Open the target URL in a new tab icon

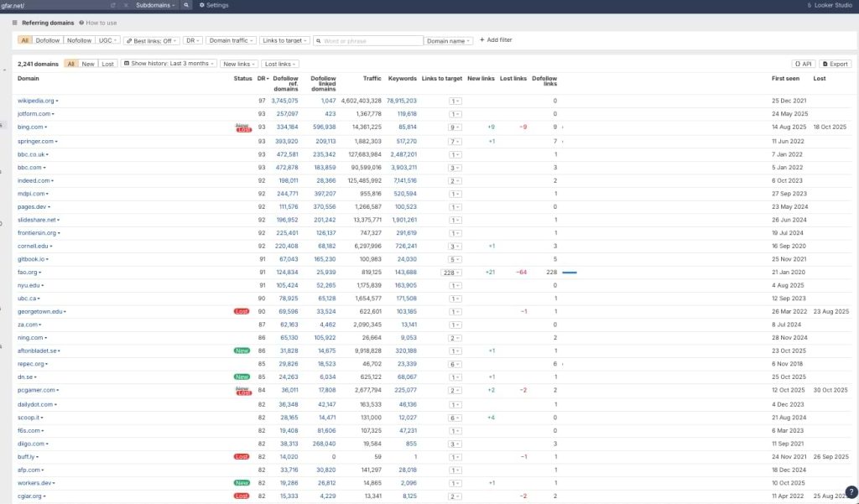click(112, 5)
